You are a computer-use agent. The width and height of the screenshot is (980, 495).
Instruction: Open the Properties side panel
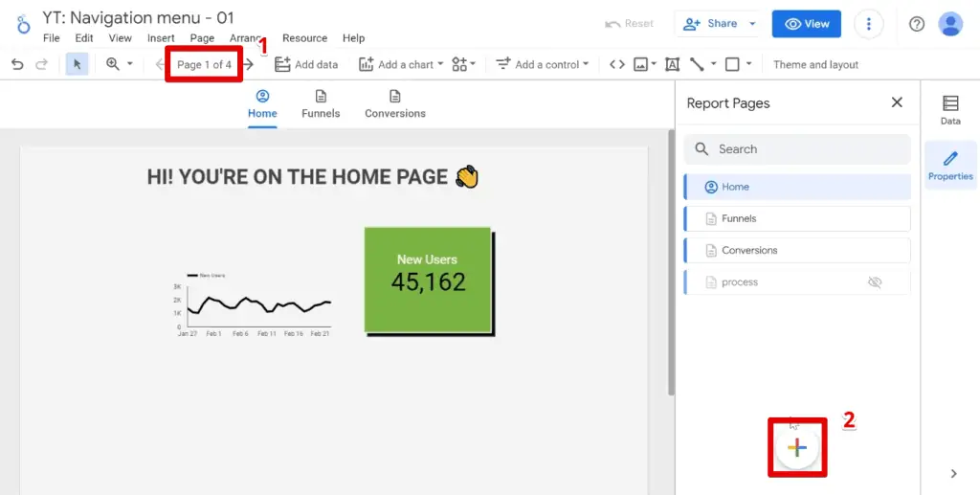[x=950, y=166]
